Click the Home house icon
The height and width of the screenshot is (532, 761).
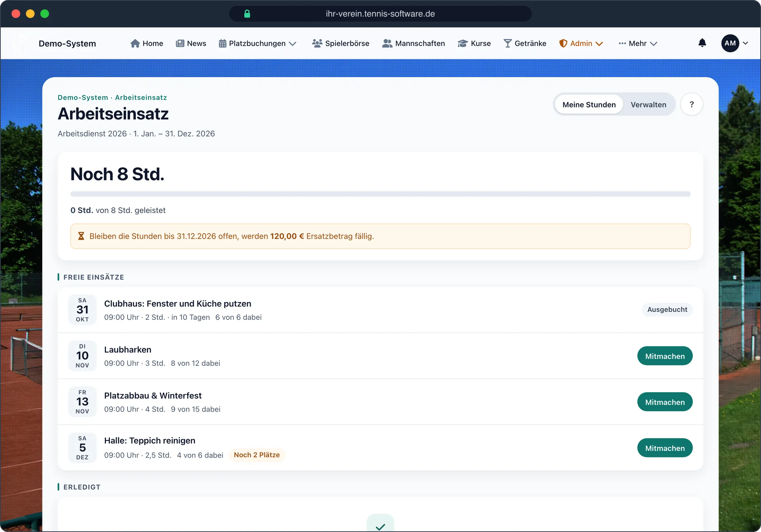(135, 43)
